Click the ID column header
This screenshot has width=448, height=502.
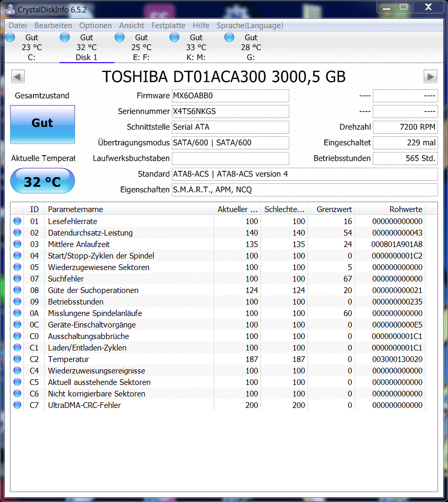click(34, 209)
